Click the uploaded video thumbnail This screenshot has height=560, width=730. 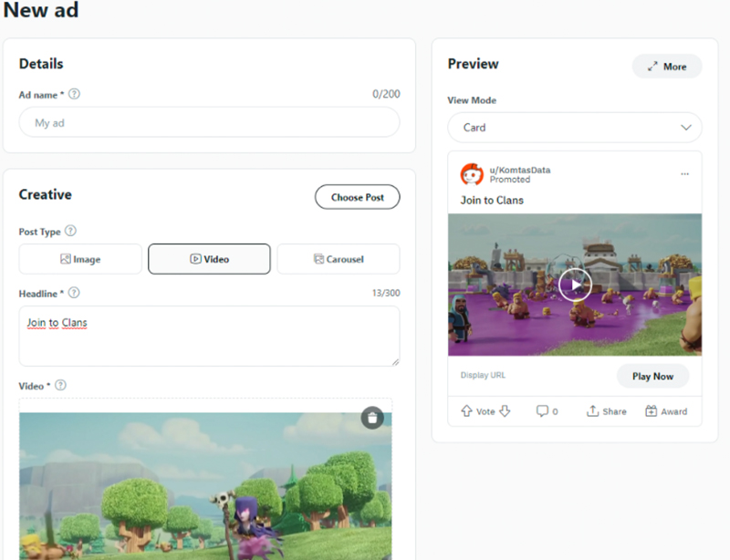[205, 486]
